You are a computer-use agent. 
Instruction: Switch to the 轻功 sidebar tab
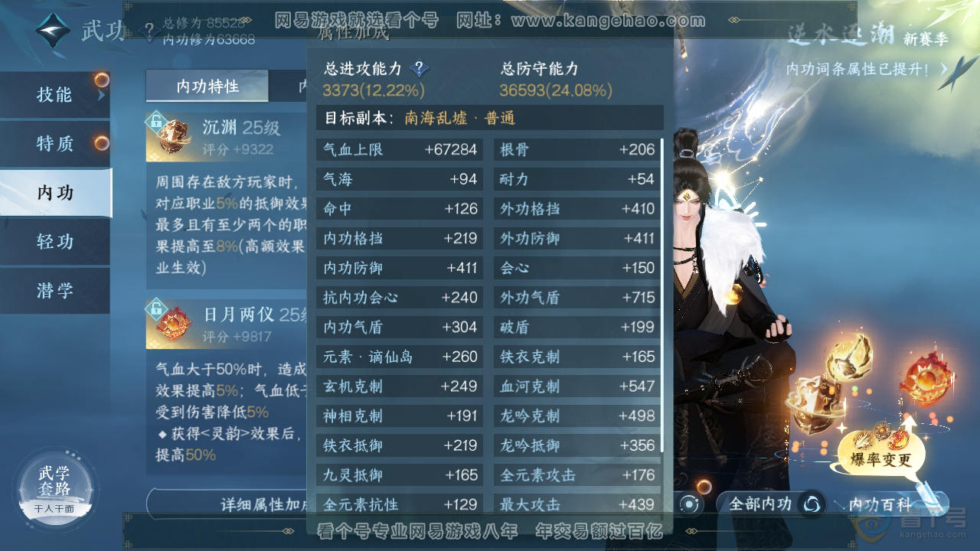(55, 242)
